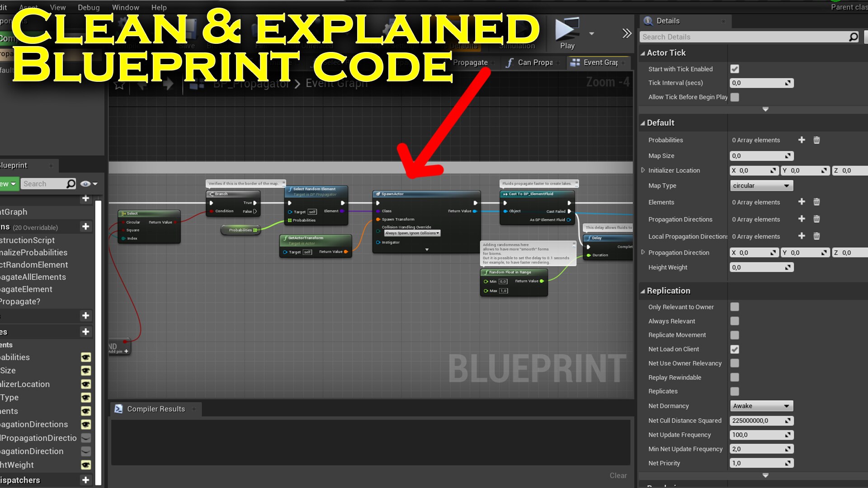
Task: Switch to the Event Graph tab
Action: tap(598, 62)
